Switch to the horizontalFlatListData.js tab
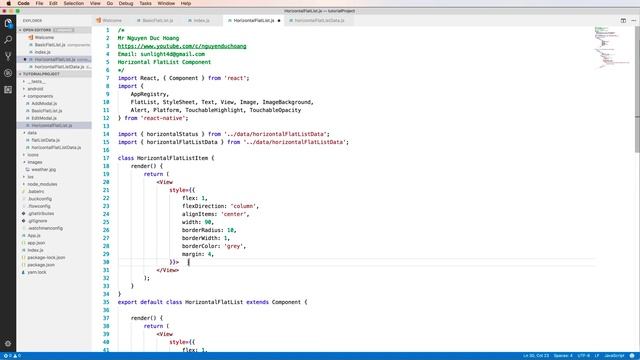The width and height of the screenshot is (640, 360). 317,20
